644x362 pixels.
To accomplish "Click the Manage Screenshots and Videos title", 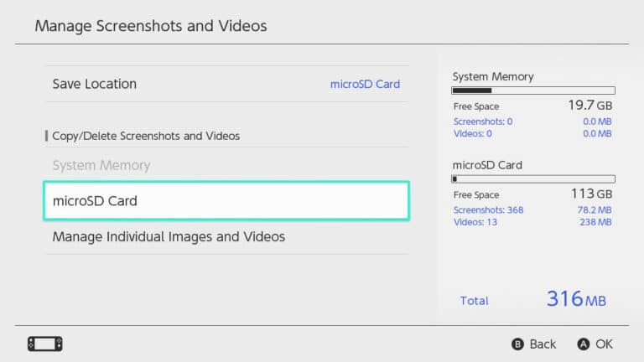I will coord(151,26).
